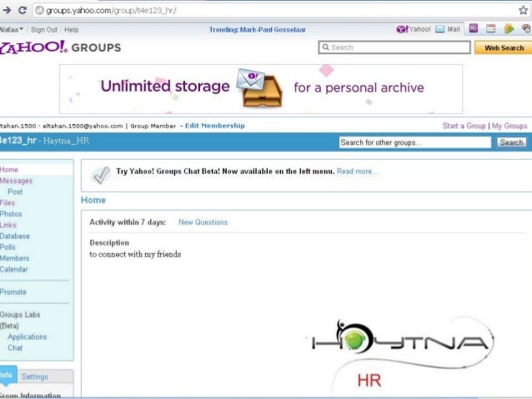Viewport: 532px width, 399px height.
Task: Click Edit Membership link
Action: 215,126
